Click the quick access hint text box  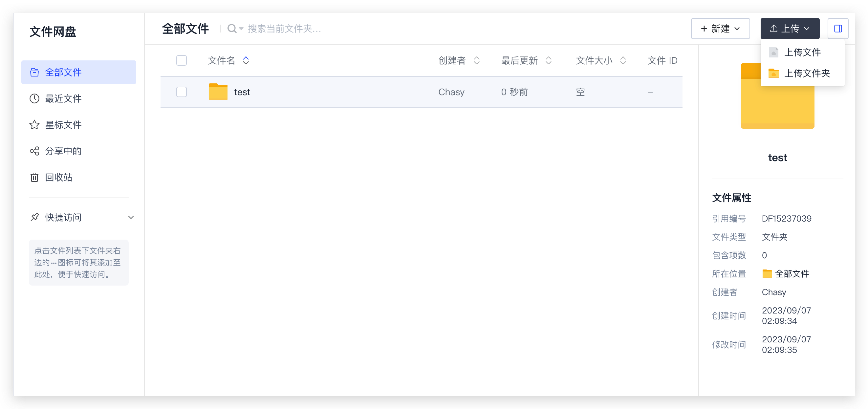tap(78, 263)
